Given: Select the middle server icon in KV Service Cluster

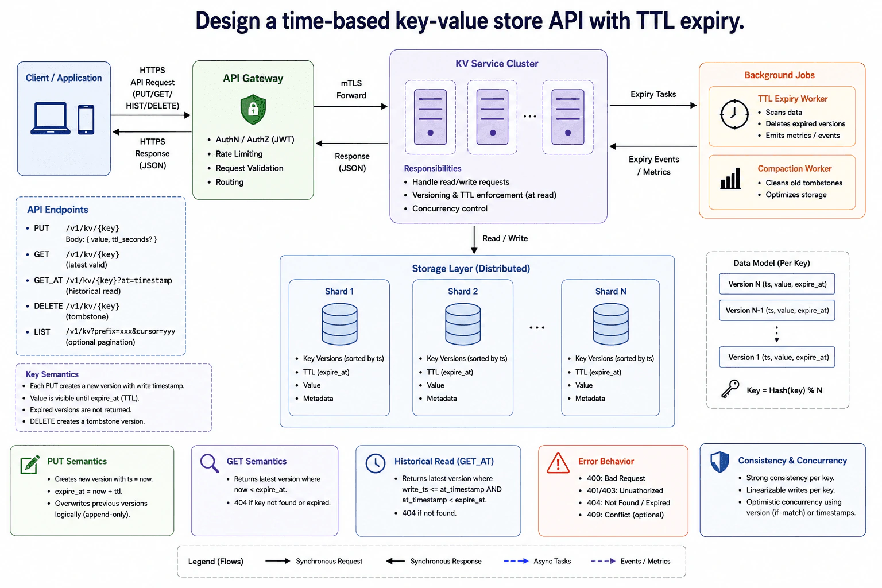Looking at the screenshot, I should tap(493, 117).
